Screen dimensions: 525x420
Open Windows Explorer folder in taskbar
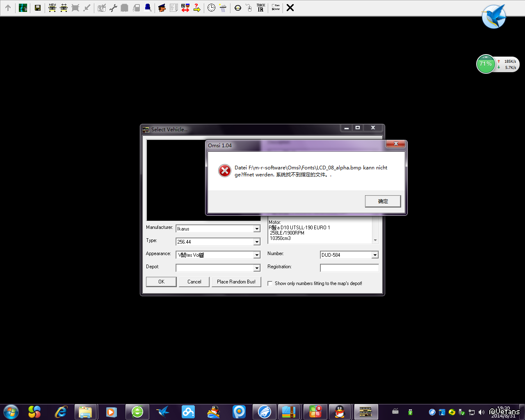point(85,411)
